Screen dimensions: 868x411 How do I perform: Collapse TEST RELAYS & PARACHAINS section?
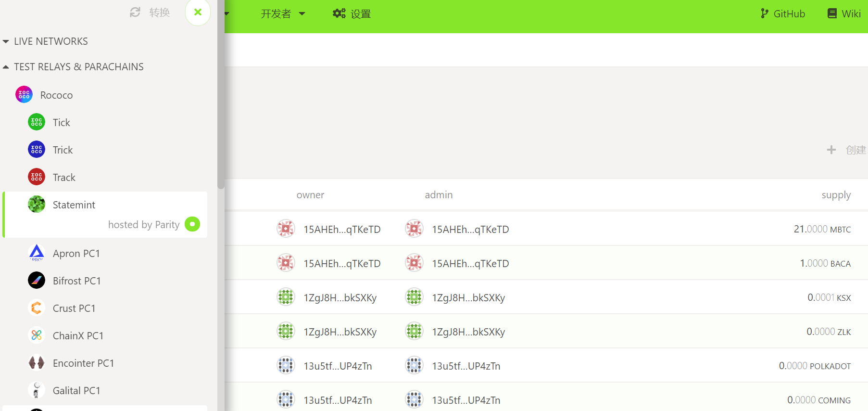73,67
